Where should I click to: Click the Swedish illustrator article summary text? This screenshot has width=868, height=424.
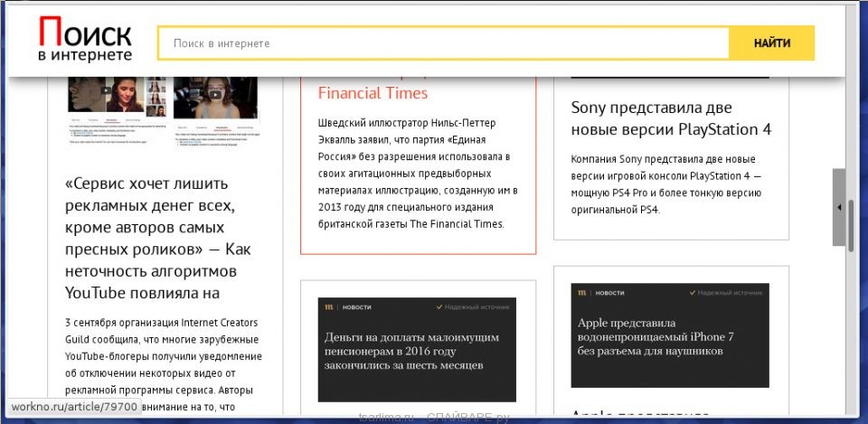[x=417, y=173]
